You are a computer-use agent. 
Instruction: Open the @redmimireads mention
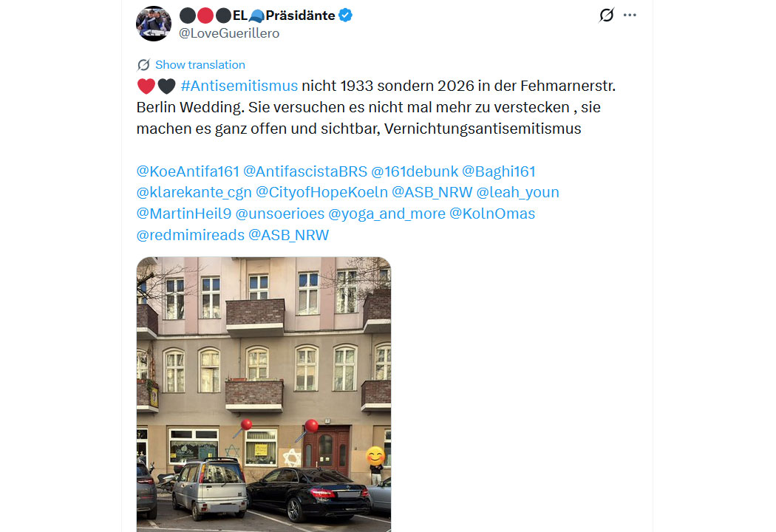pos(191,235)
